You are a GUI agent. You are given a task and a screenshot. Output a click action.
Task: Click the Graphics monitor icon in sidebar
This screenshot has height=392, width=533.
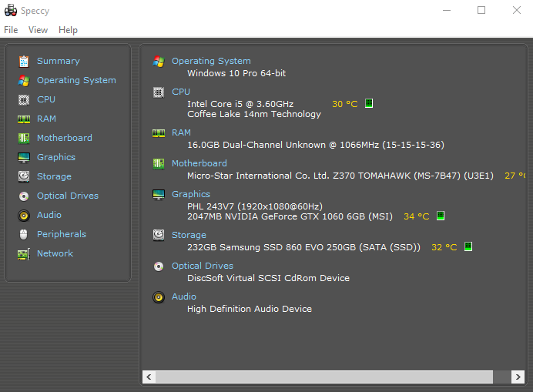pyautogui.click(x=24, y=158)
